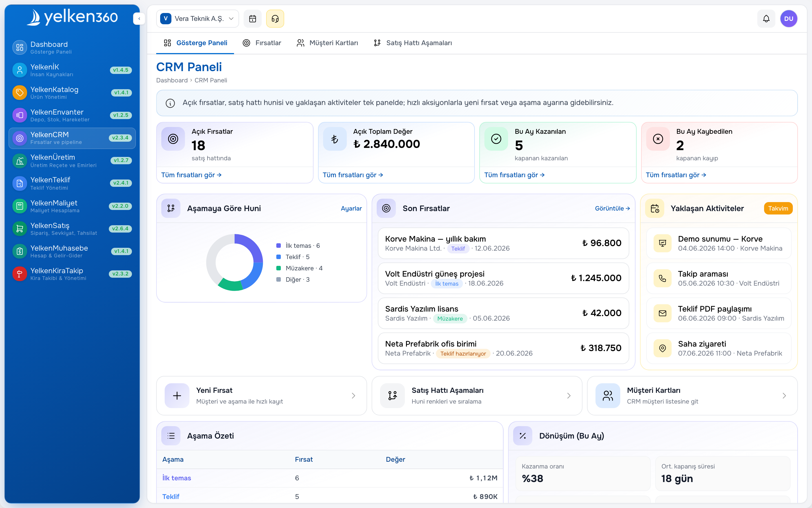This screenshot has height=508, width=812.
Task: Open Vera Teknik A.Ş. company dropdown
Action: click(197, 18)
